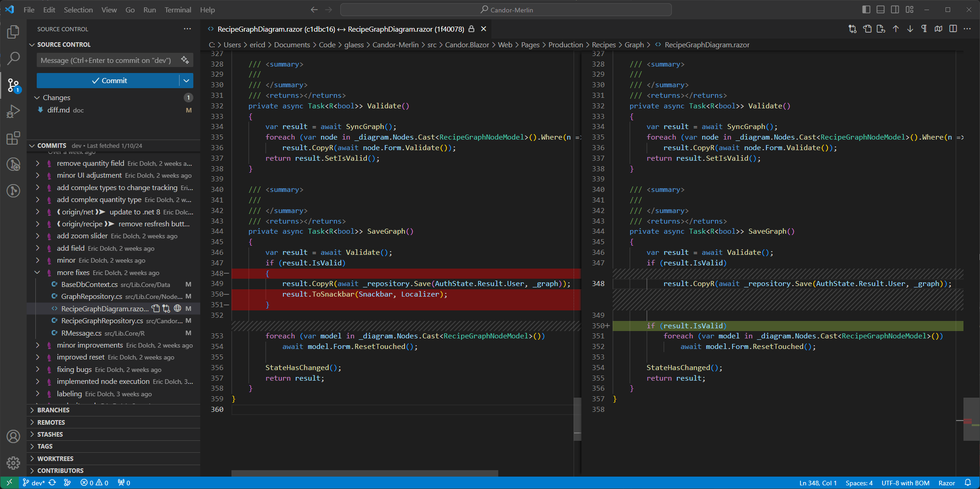The width and height of the screenshot is (980, 489).
Task: Toggle whitespace rendering pilcrow icon
Action: (x=924, y=29)
